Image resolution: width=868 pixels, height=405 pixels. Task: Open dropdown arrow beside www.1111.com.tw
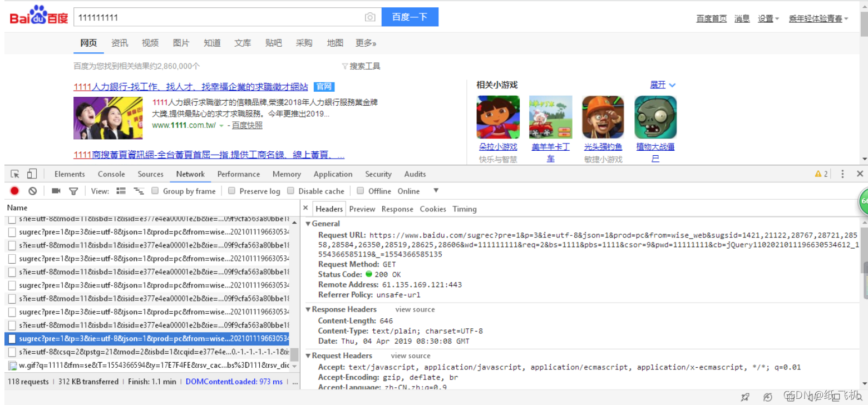pyautogui.click(x=221, y=126)
